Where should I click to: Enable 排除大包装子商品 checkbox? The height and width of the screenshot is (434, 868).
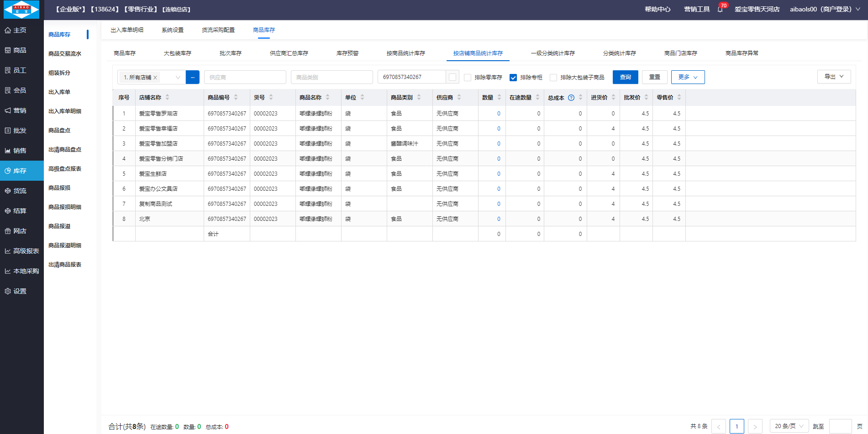point(553,78)
